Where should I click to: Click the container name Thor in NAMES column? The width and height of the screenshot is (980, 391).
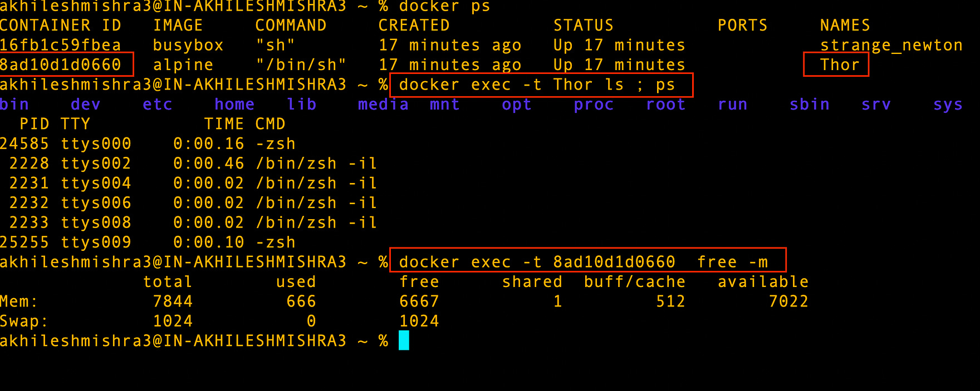coord(840,65)
